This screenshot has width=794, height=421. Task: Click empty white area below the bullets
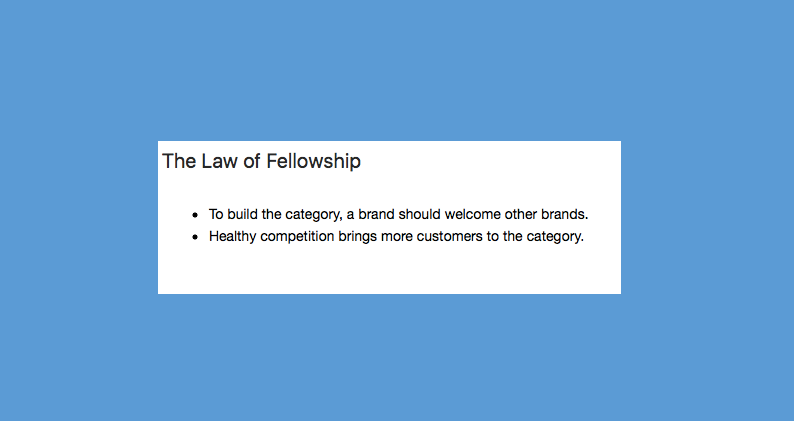click(389, 271)
